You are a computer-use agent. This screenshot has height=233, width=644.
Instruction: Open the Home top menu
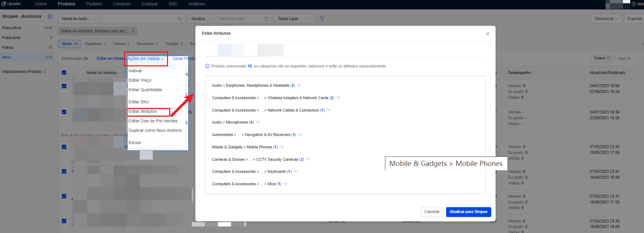click(x=41, y=4)
